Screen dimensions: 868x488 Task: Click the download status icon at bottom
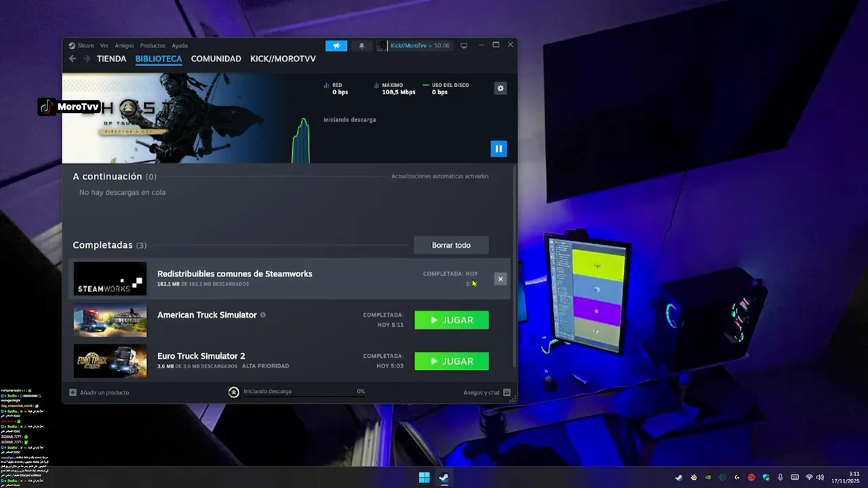[234, 392]
